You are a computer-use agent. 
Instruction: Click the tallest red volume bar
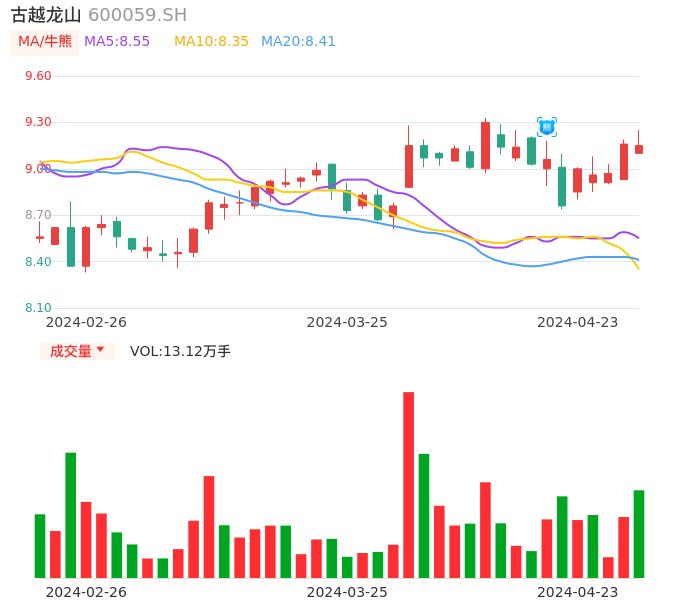408,485
